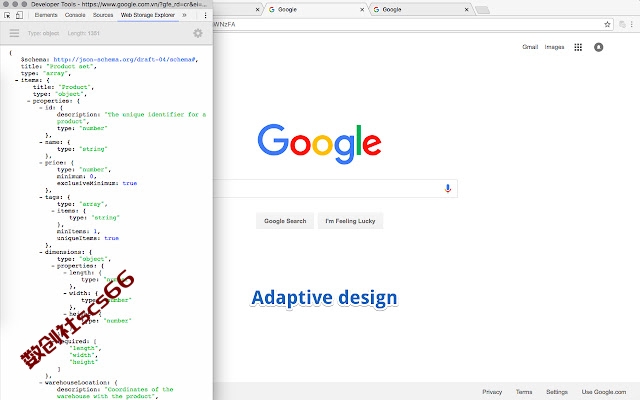The height and width of the screenshot is (400, 640).
Task: Open Gmail link
Action: [x=530, y=47]
